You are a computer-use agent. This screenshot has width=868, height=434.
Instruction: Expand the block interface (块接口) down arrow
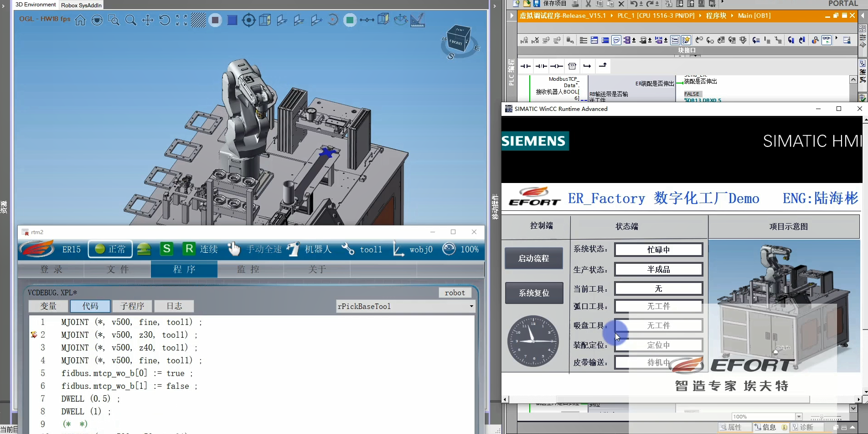click(x=696, y=56)
